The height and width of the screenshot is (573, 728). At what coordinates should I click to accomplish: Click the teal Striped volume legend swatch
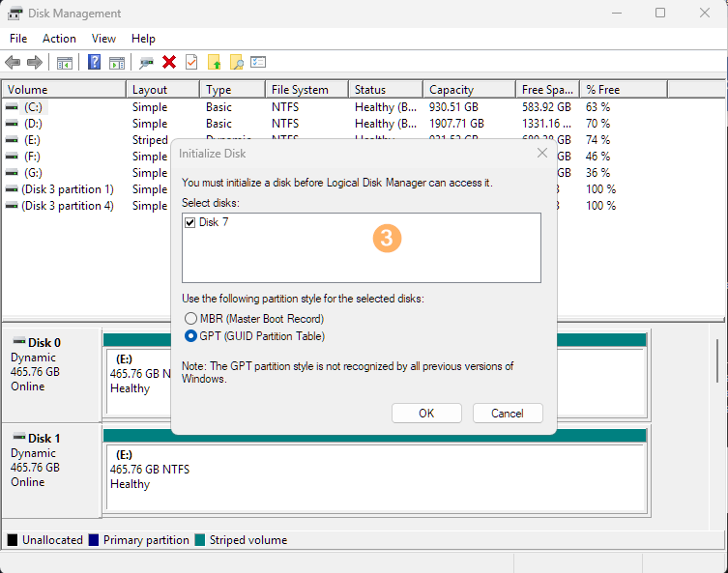[200, 540]
